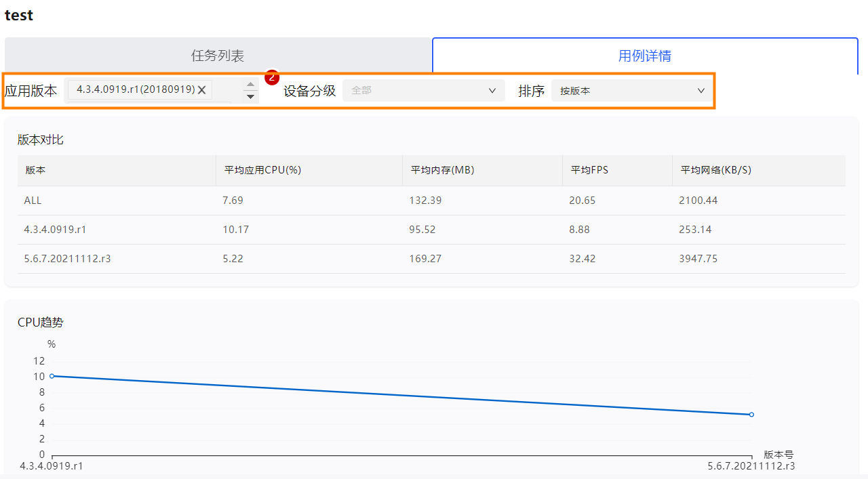Click the 4.3.4.0919.r1 x-axis label
This screenshot has width=868, height=479.
pyautogui.click(x=52, y=466)
